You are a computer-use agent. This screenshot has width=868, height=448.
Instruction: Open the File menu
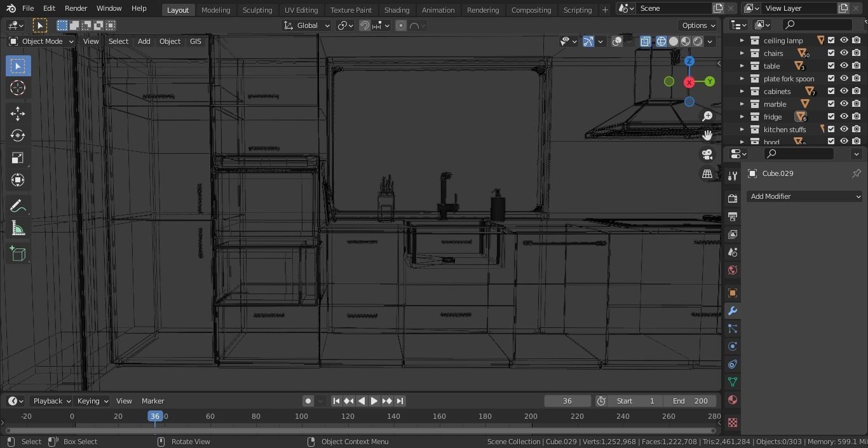(28, 8)
